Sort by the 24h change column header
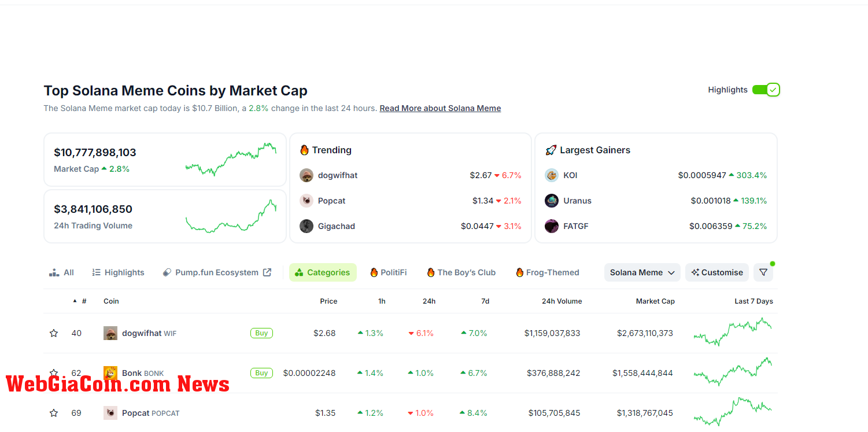The image size is (868, 432). click(x=429, y=301)
